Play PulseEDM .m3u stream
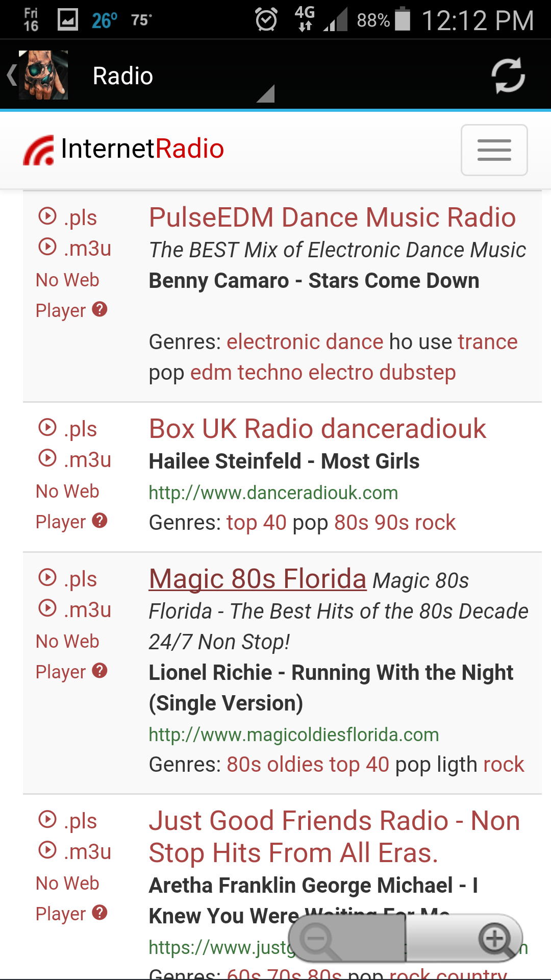 point(75,248)
